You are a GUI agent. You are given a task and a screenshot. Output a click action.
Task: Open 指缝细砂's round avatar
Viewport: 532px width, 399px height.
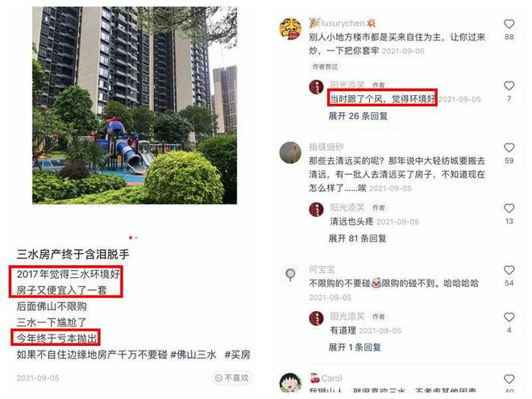tap(290, 152)
